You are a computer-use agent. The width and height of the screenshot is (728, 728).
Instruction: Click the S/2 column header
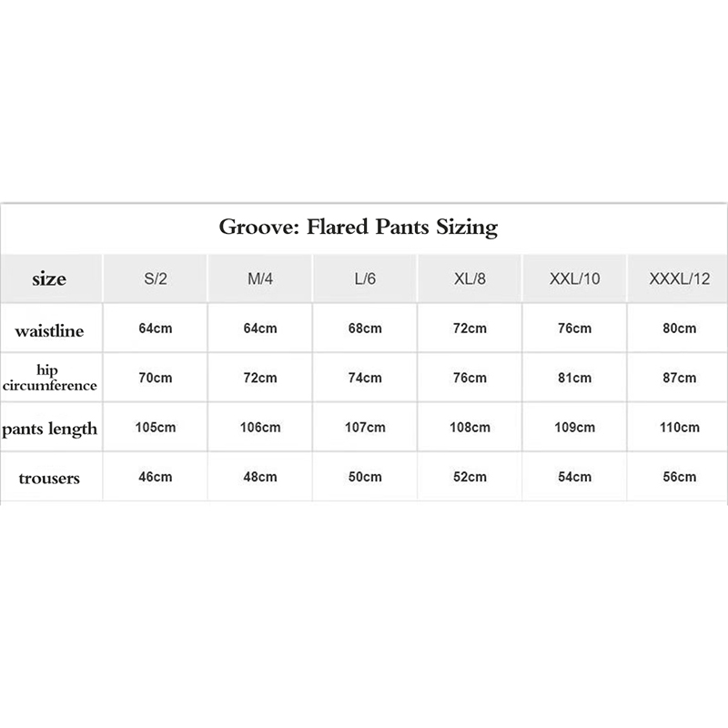coord(156,278)
